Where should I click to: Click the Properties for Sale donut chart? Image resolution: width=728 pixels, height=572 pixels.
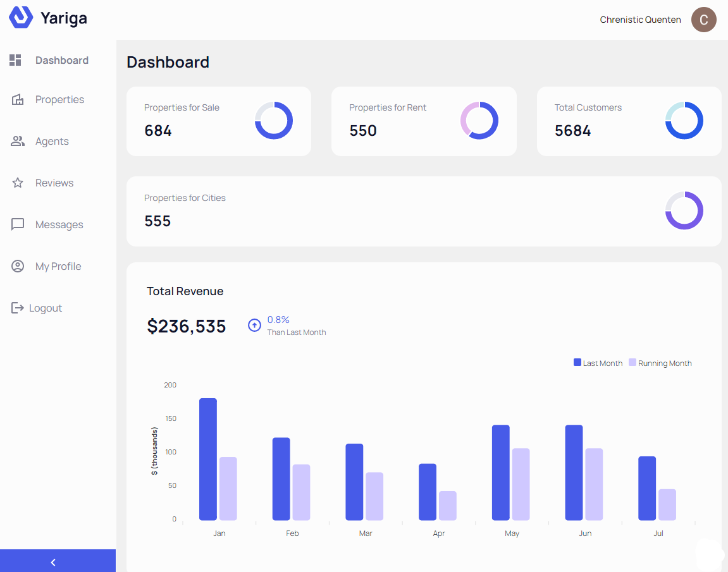click(x=274, y=120)
